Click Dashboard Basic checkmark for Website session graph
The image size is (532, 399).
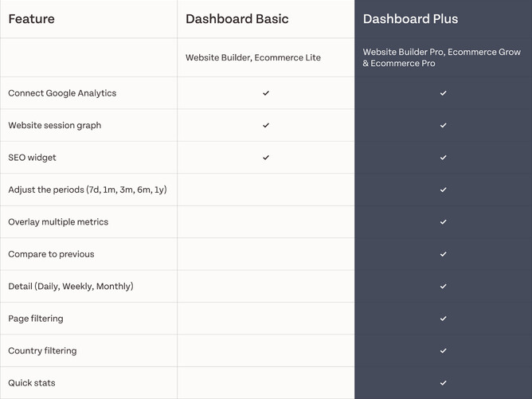[266, 125]
